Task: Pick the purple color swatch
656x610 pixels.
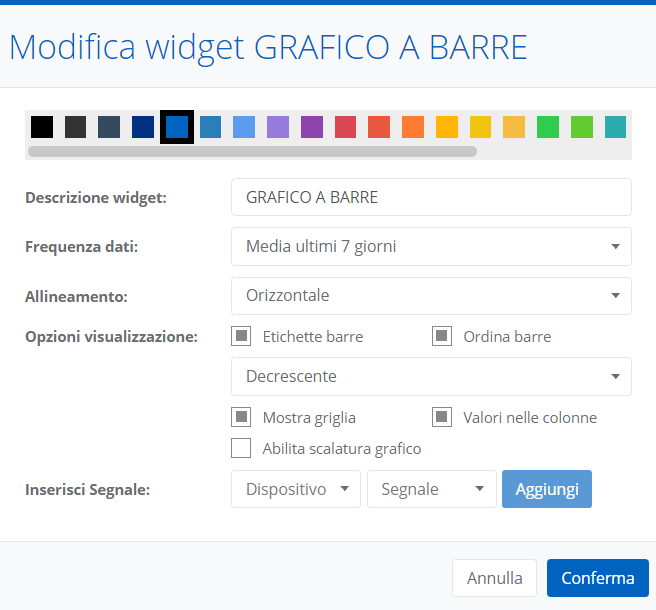Action: pos(312,127)
